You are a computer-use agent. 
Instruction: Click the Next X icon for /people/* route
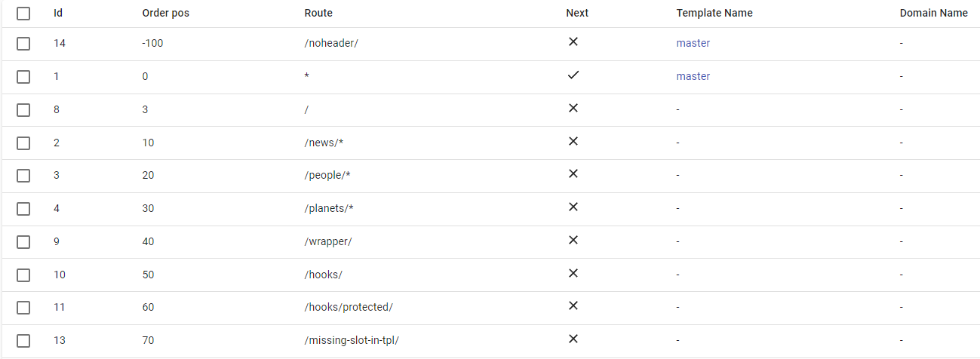coord(573,174)
